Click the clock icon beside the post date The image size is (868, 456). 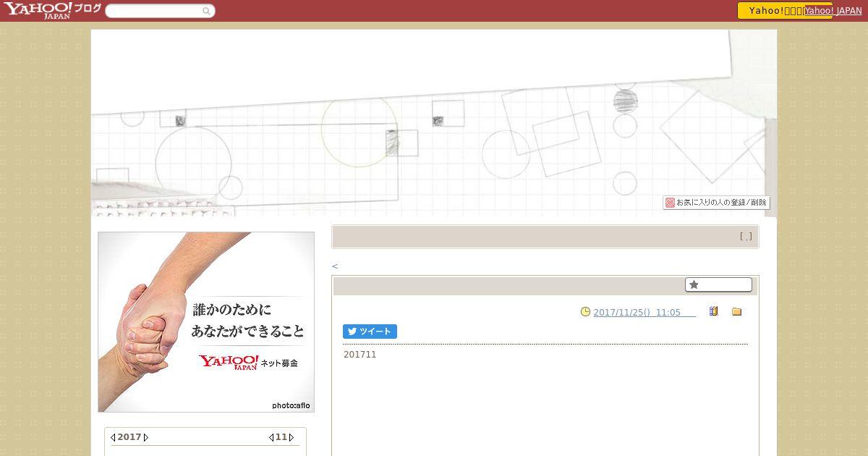(585, 312)
